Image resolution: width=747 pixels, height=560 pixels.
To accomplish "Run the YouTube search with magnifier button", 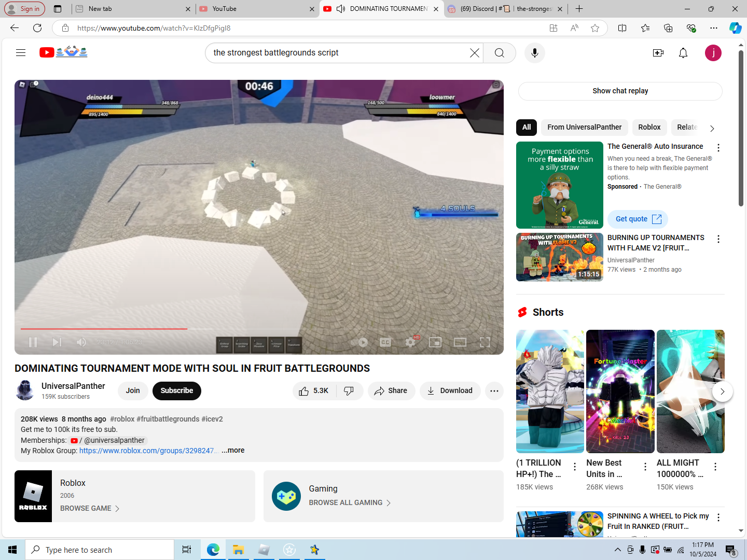I will 499,53.
